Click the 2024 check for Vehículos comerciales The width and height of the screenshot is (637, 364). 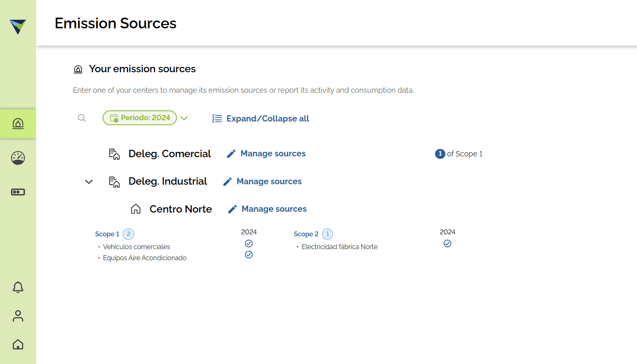(x=249, y=244)
